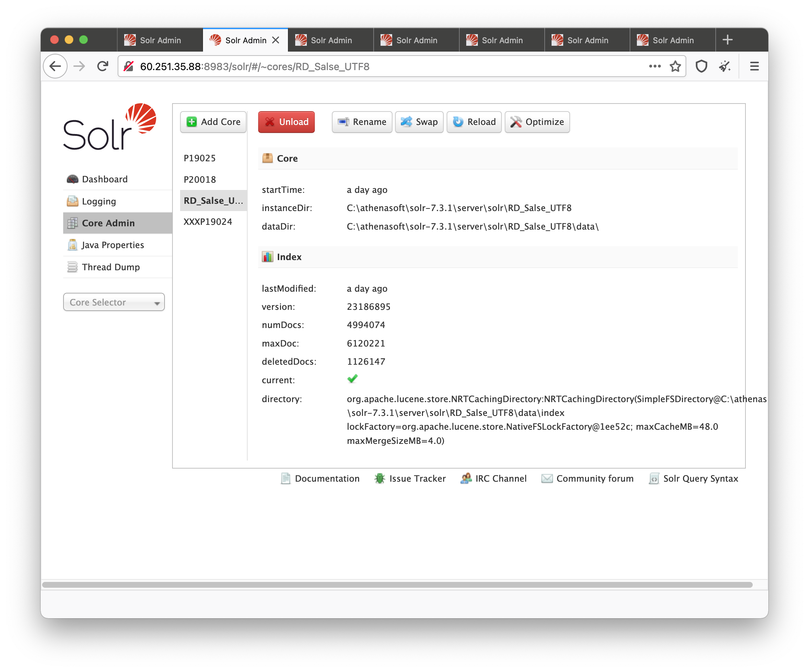The height and width of the screenshot is (672, 809).
Task: Open the page actions three-dot menu
Action: pos(655,66)
